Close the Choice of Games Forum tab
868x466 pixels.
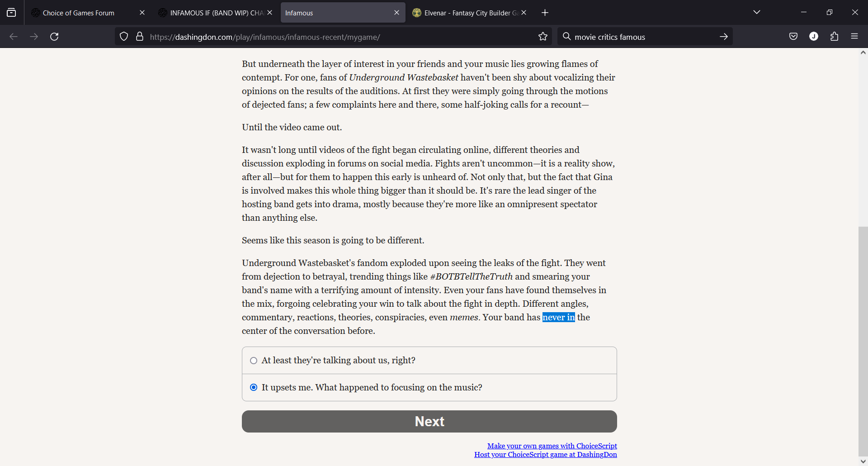pos(142,13)
